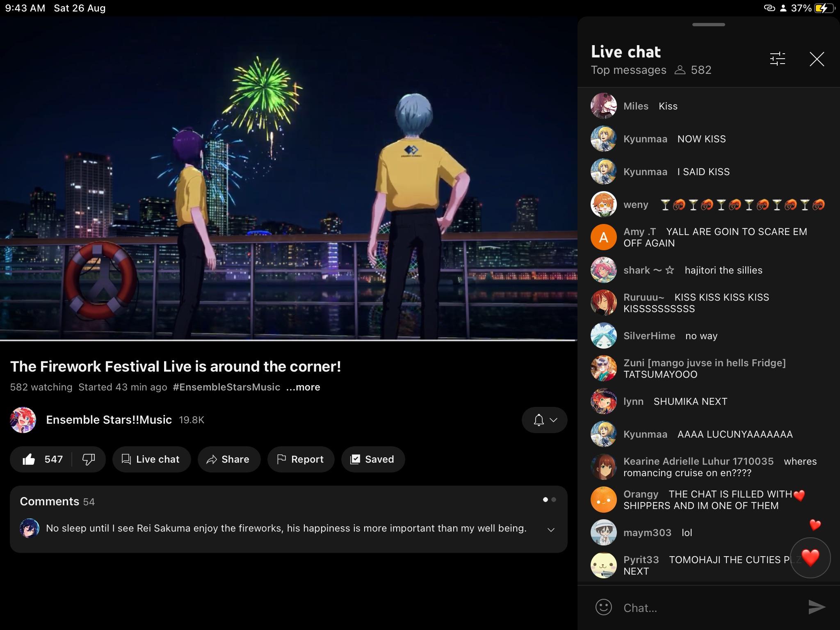Report this live stream
Viewport: 840px width, 630px height.
(x=301, y=459)
